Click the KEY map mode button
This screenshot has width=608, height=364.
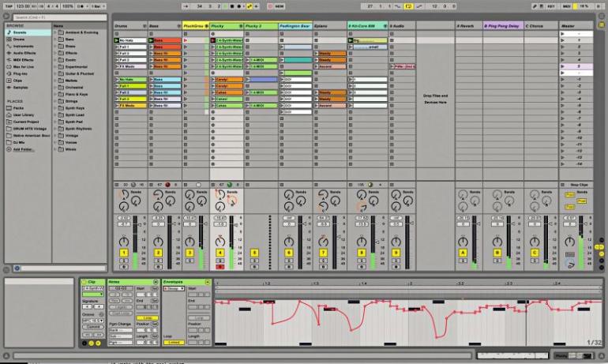click(551, 6)
